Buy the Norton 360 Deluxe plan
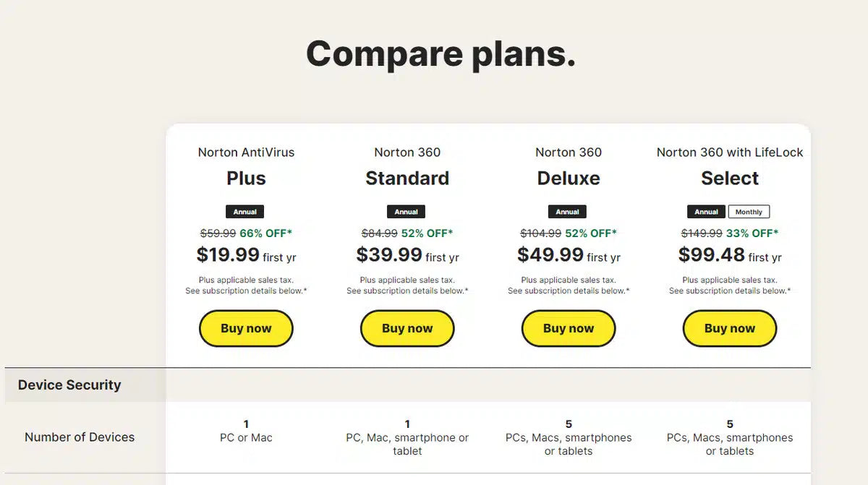This screenshot has width=868, height=485. click(x=569, y=329)
